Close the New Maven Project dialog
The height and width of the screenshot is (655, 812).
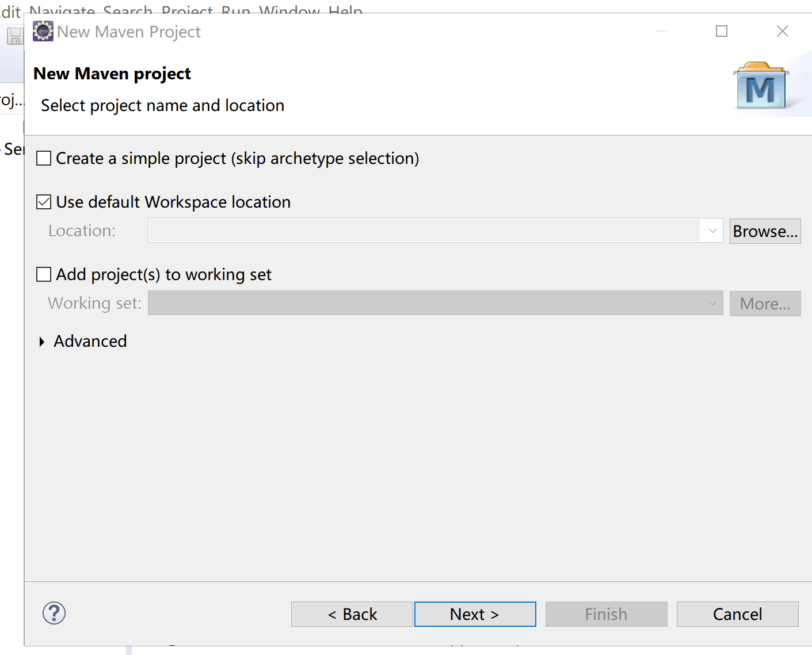pyautogui.click(x=783, y=31)
